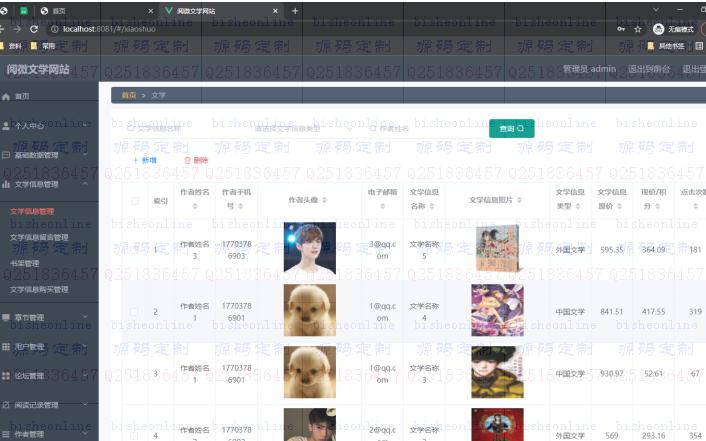Open 书架管理 submenu item
706x441 pixels.
(x=24, y=264)
